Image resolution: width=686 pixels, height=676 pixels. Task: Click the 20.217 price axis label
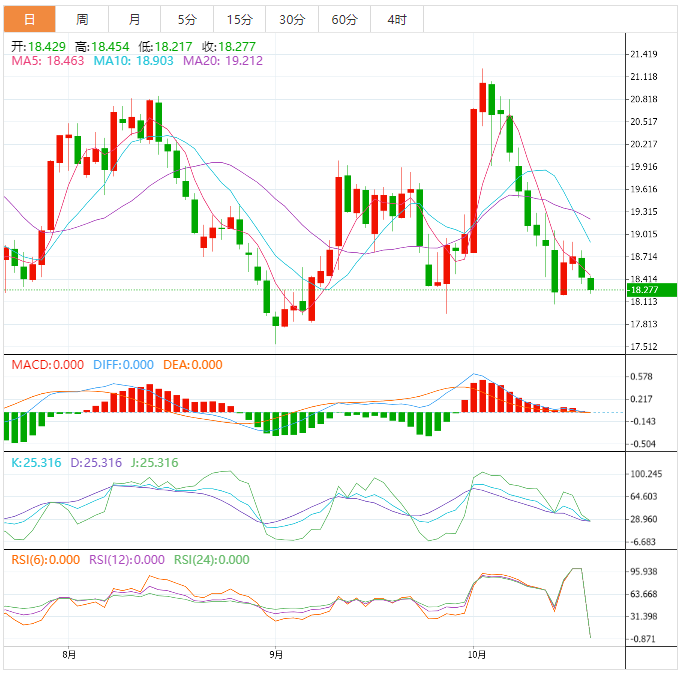[x=644, y=144]
